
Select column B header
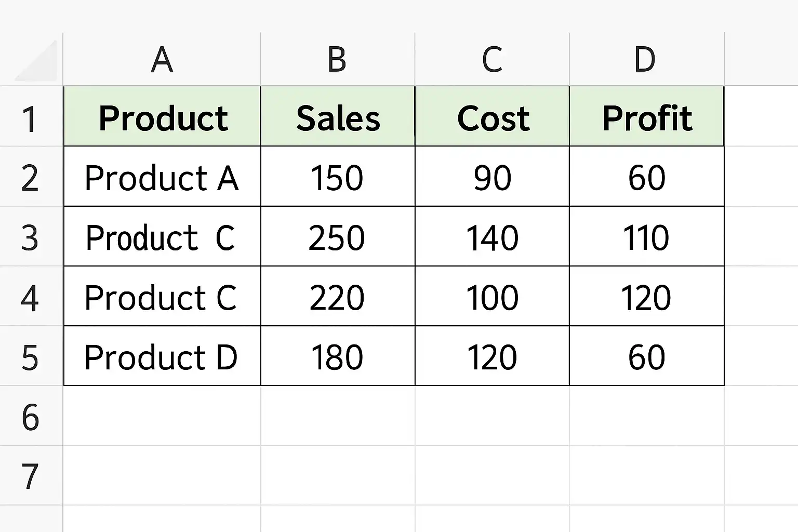click(338, 59)
